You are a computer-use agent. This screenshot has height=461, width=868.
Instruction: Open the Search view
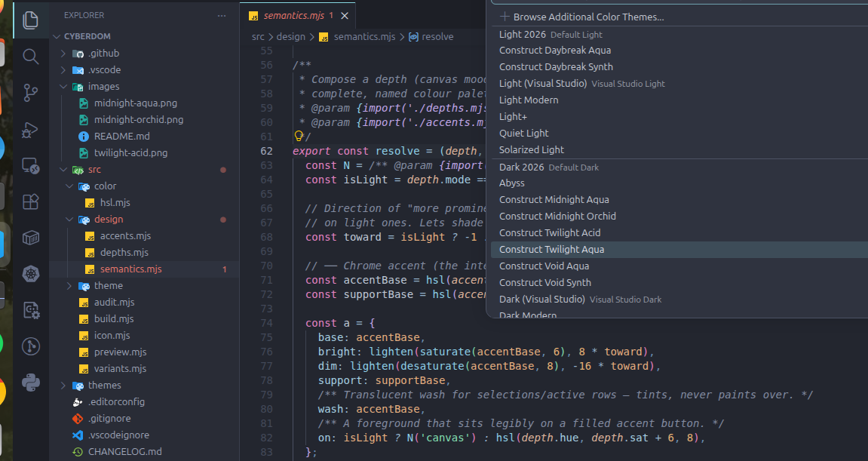pos(30,56)
